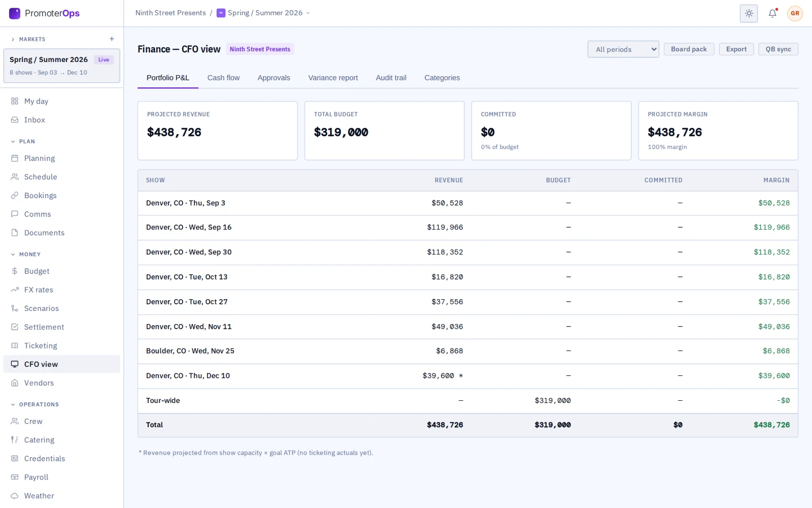The width and height of the screenshot is (812, 508).
Task: Open the Schedule page
Action: click(62, 177)
